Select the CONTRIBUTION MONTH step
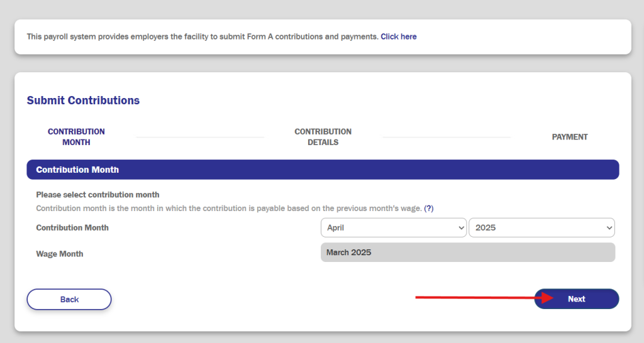 [x=76, y=137]
